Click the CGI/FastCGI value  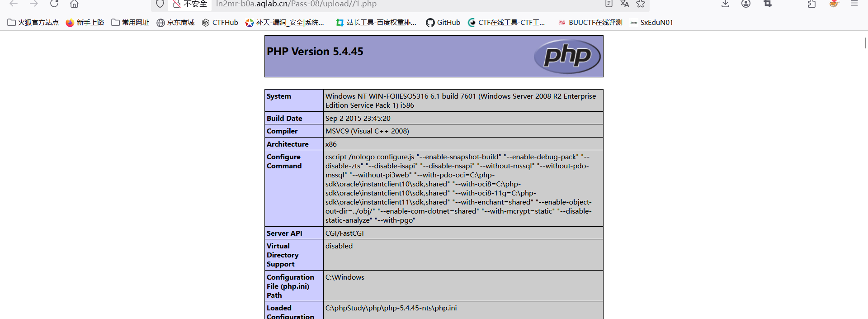point(344,233)
